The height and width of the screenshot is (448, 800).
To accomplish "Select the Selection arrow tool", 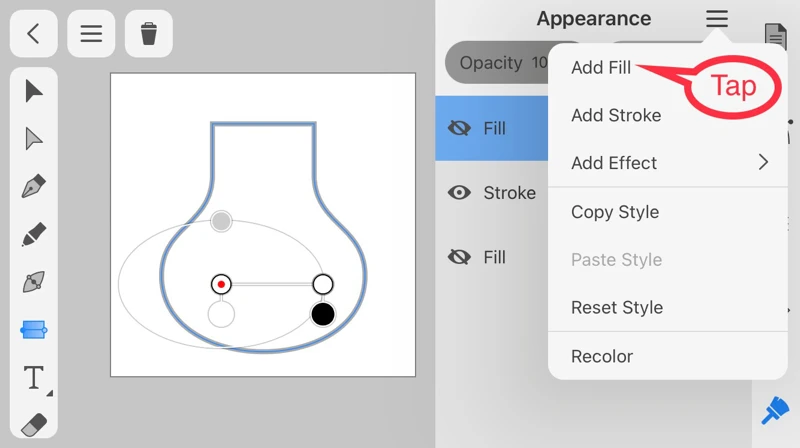I will pyautogui.click(x=34, y=91).
